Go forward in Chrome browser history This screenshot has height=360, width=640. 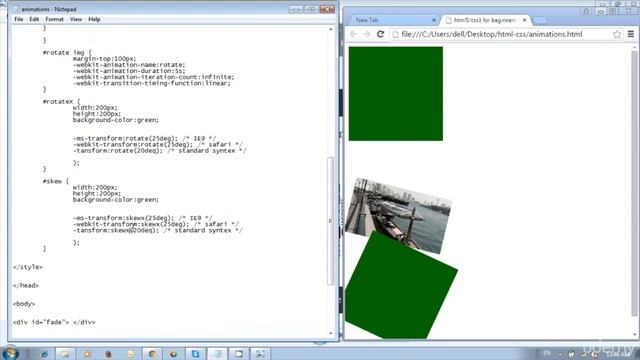click(367, 34)
